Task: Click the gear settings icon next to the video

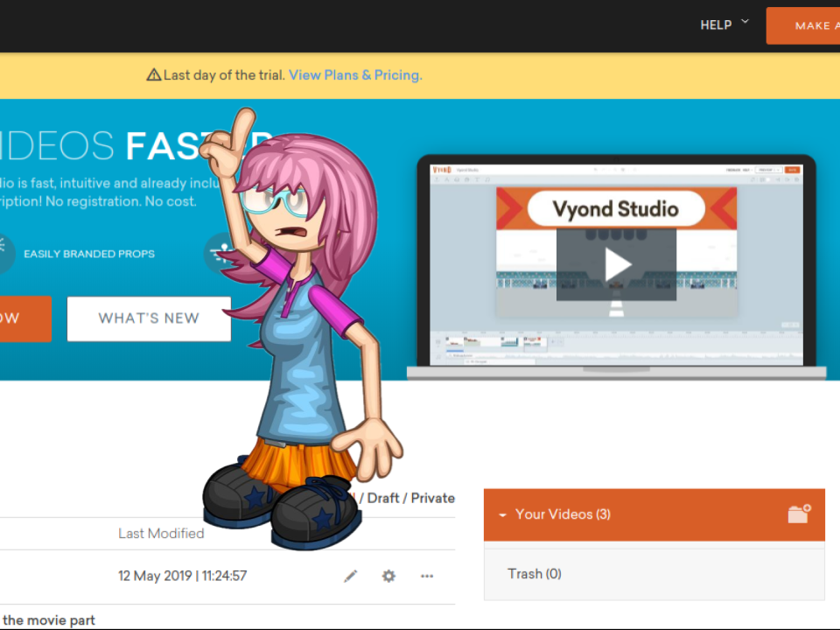Action: [388, 576]
